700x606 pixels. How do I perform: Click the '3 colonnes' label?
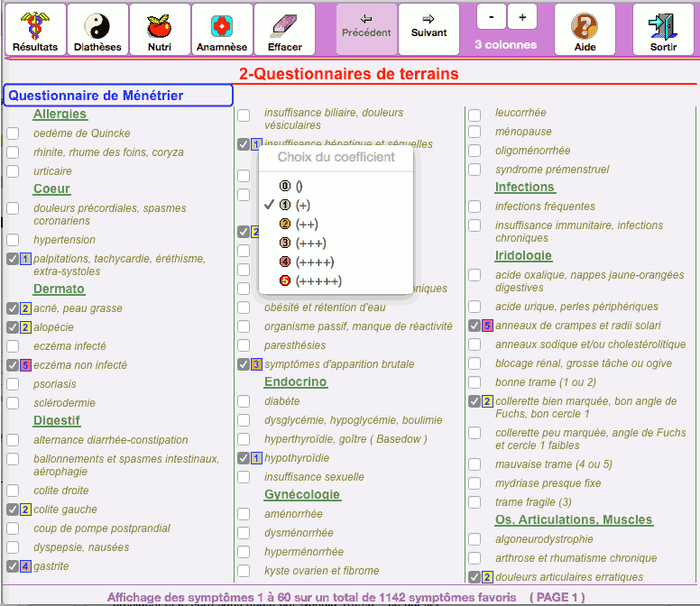506,45
